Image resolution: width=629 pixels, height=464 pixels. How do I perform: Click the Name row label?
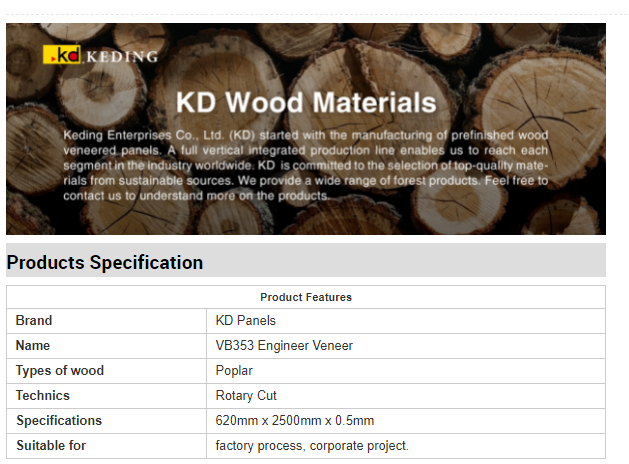33,346
